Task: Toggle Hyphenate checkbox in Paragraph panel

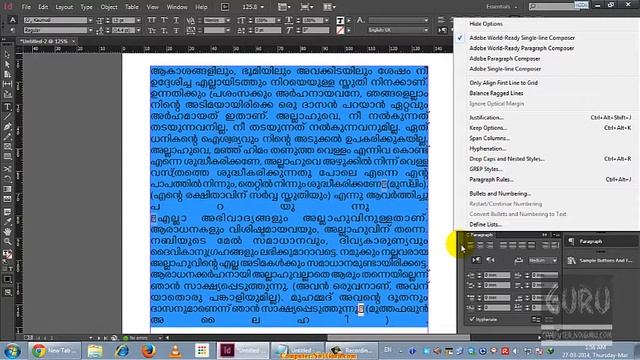Action: [472, 320]
